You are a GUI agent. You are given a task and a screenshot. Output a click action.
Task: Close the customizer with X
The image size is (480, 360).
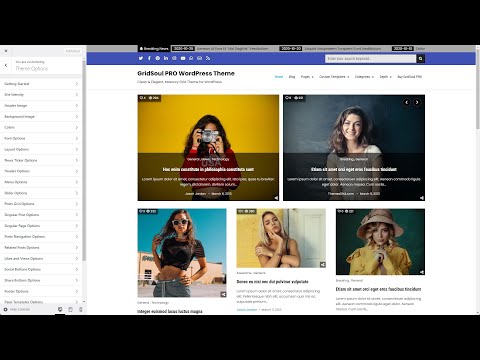(x=6, y=51)
